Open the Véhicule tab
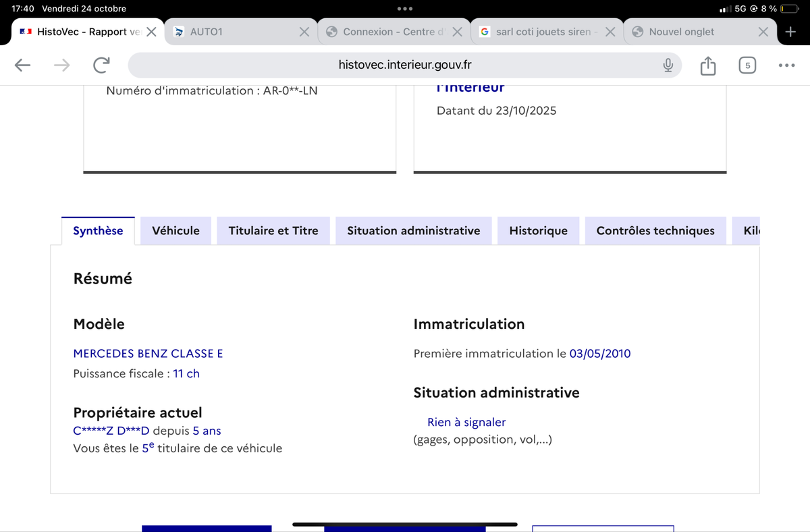 176,231
